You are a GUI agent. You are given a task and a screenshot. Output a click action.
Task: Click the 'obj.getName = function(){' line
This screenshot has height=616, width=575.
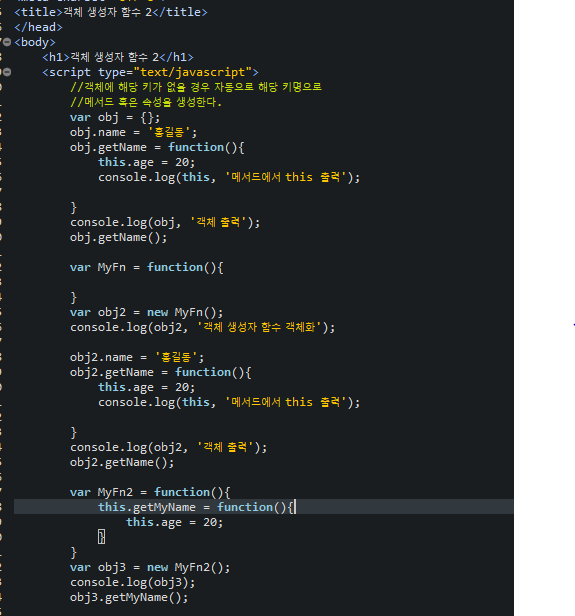click(157, 147)
